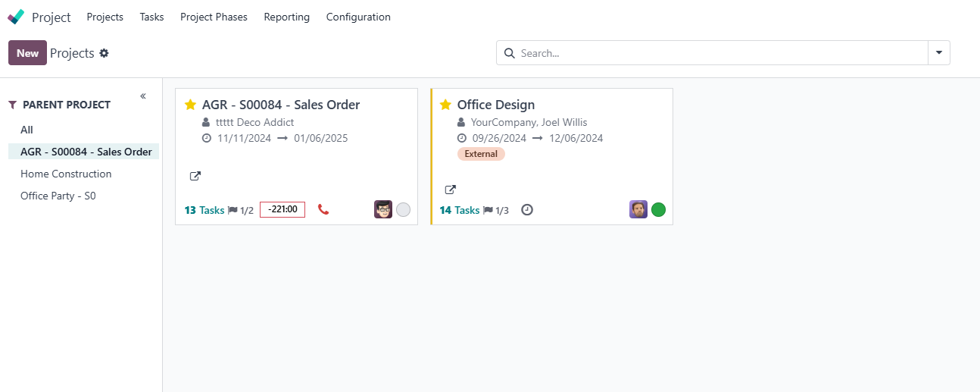Open the external link icon on AGR project
The image size is (980, 392).
[195, 176]
